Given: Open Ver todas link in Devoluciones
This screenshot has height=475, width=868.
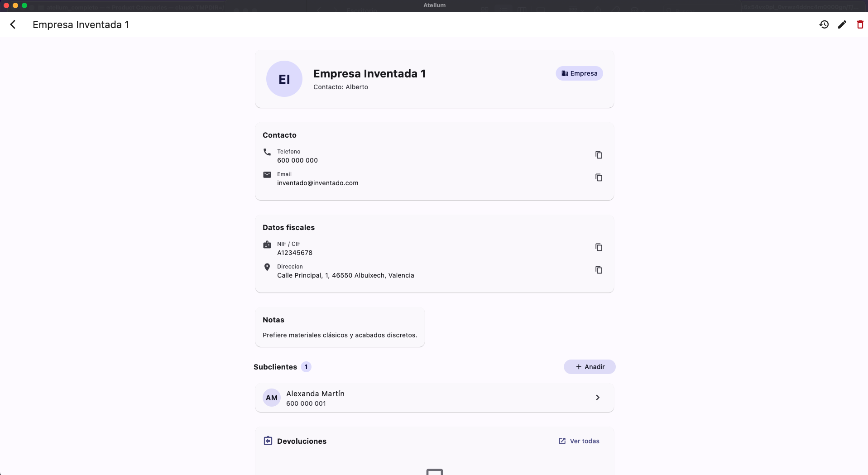Looking at the screenshot, I should pyautogui.click(x=579, y=441).
